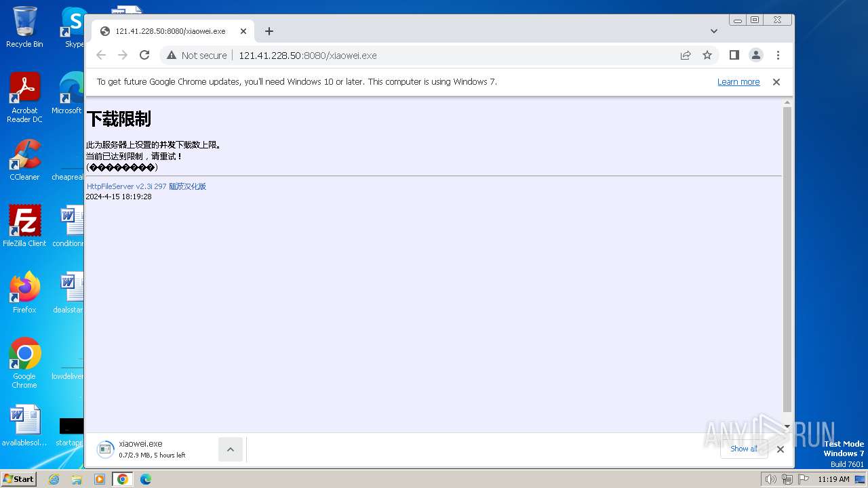
Task: Select the 121.41.228.50:8080/xiaowei.exe tab
Action: [173, 31]
